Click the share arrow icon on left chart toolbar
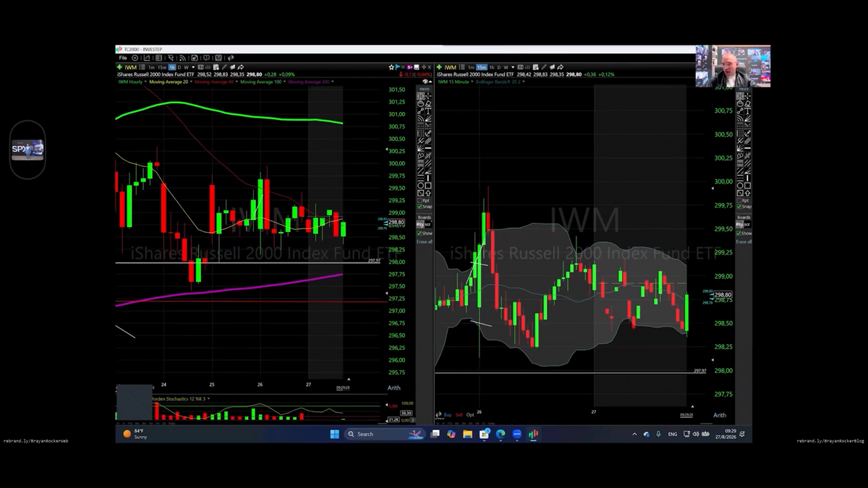Image resolution: width=868 pixels, height=488 pixels. (x=241, y=67)
